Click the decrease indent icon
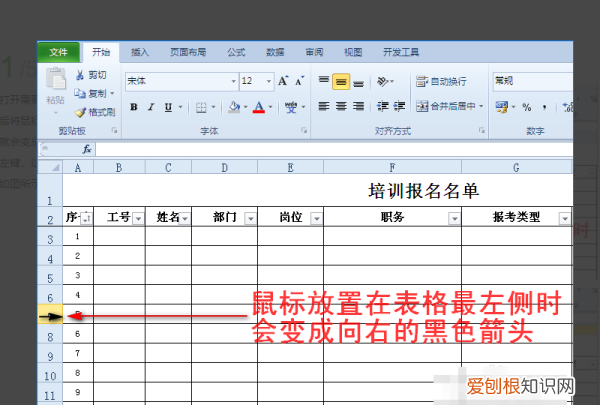600x405 pixels. pos(382,106)
